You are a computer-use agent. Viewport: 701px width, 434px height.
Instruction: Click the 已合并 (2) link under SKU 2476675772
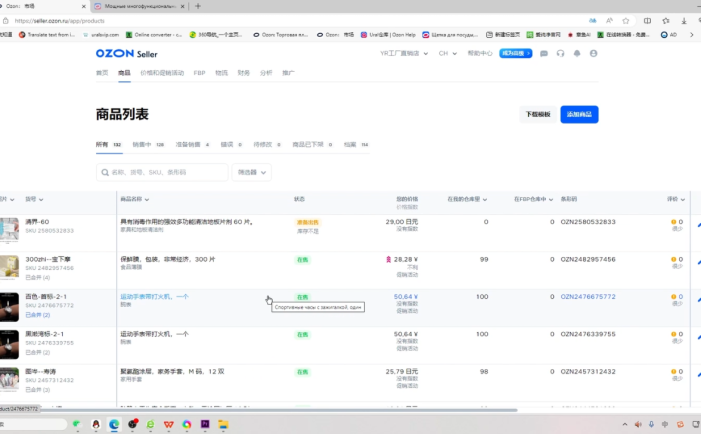38,315
